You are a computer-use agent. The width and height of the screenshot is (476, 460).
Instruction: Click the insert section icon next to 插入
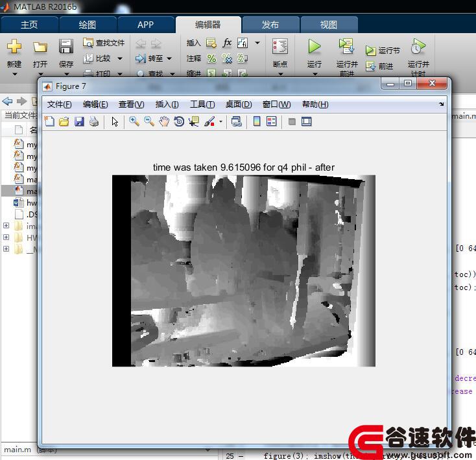click(211, 43)
